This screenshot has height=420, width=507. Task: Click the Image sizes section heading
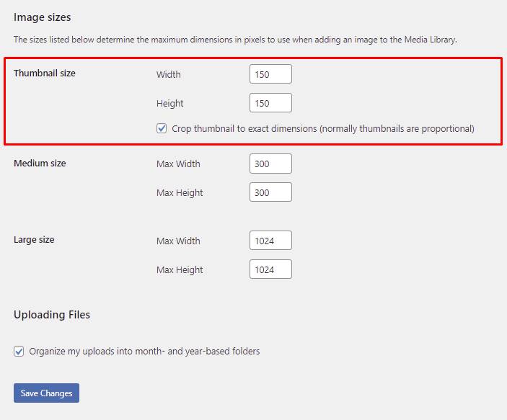[42, 17]
